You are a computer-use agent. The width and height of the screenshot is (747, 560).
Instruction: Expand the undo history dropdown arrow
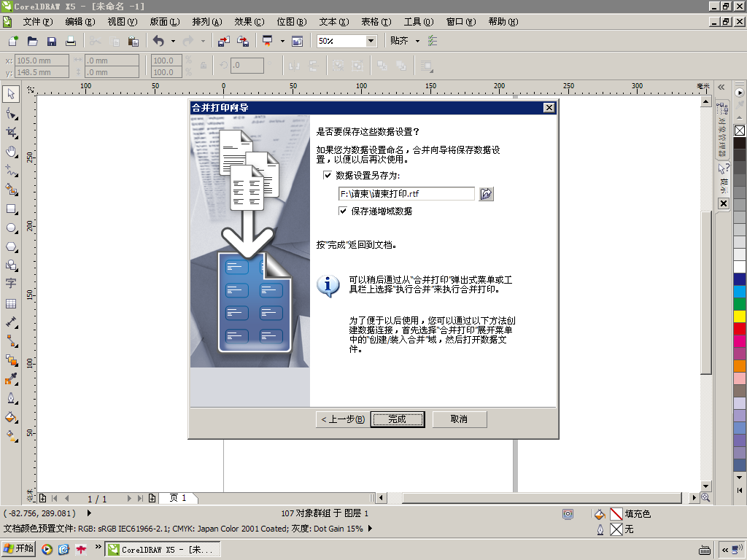point(173,42)
